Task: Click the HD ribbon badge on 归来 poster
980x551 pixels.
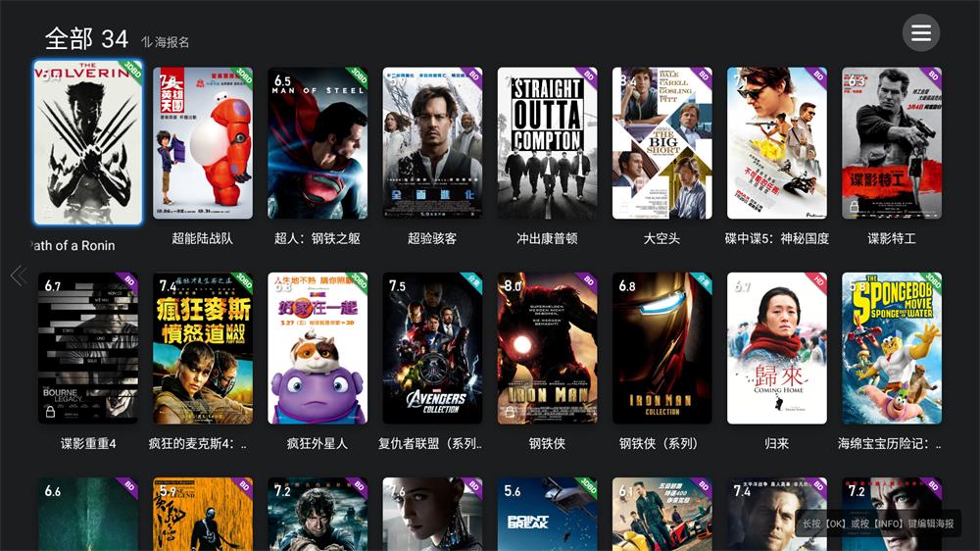Action: 817,282
